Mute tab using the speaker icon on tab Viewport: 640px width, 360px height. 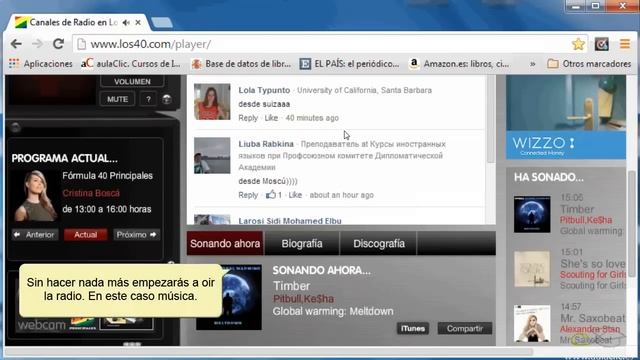(x=126, y=22)
